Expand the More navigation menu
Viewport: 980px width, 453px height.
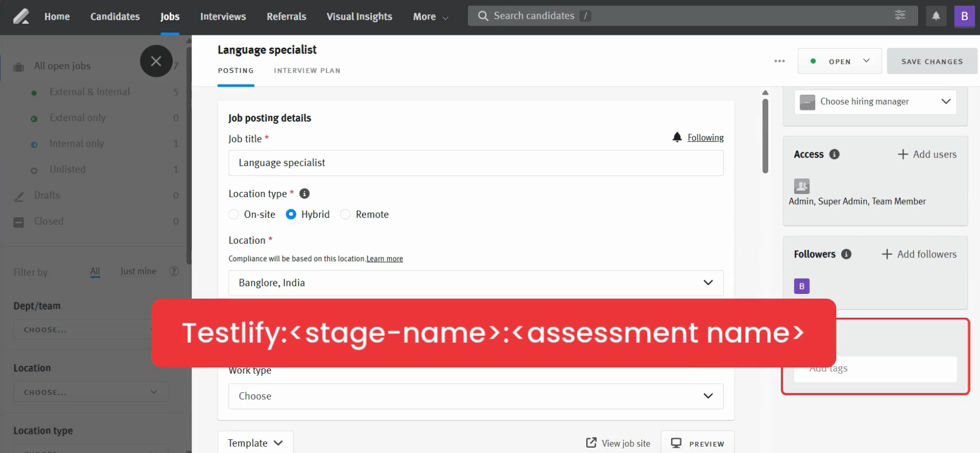pyautogui.click(x=430, y=16)
